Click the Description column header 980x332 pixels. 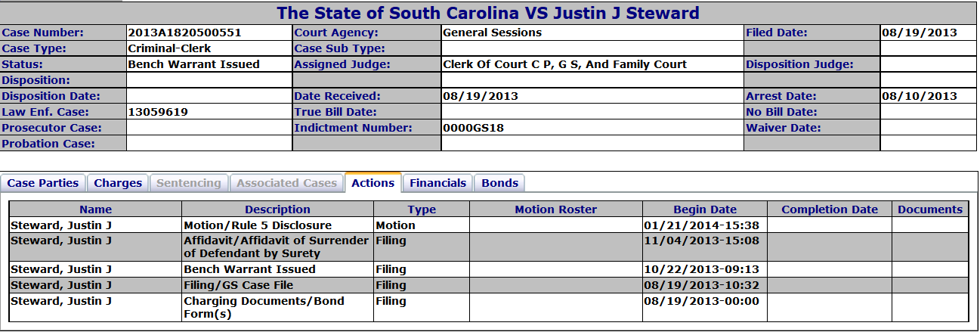click(x=277, y=209)
